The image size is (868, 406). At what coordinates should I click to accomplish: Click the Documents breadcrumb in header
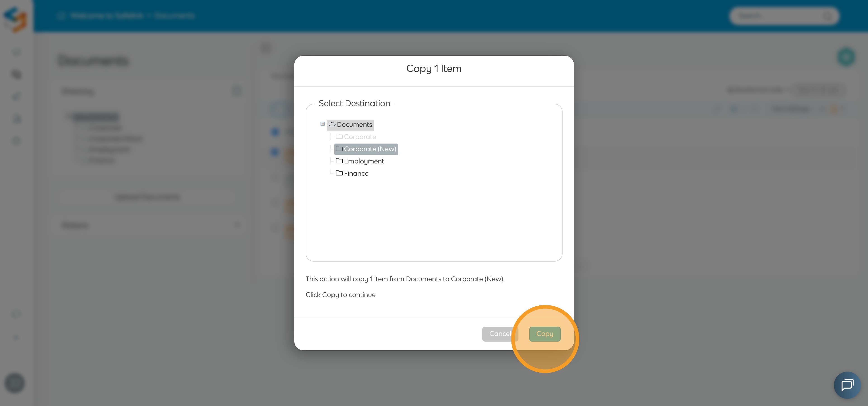pyautogui.click(x=175, y=16)
